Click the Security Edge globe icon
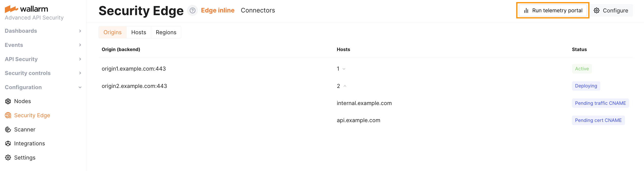Screen dimensions: 644x171 8,115
